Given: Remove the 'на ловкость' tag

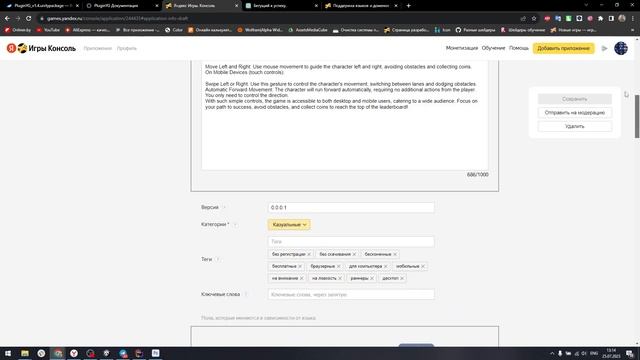Looking at the screenshot, I should coord(340,278).
